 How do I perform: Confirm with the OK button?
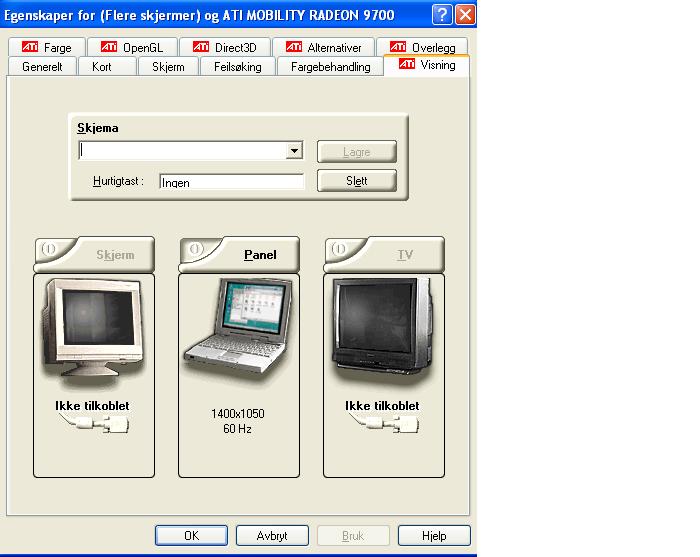(x=192, y=535)
